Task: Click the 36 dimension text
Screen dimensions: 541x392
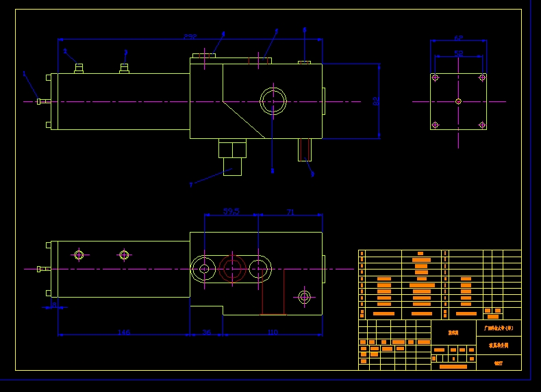Action: 206,332
